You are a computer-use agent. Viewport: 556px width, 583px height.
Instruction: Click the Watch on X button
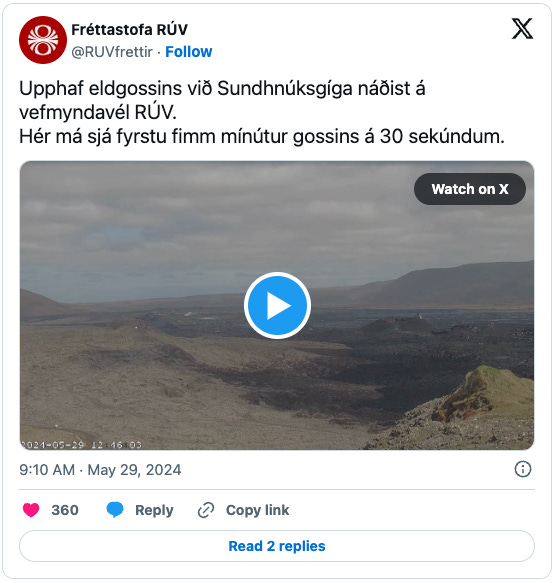click(470, 189)
